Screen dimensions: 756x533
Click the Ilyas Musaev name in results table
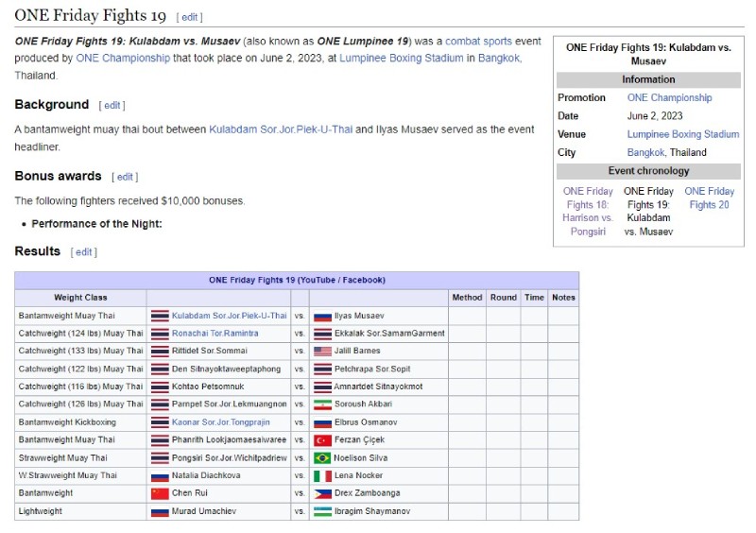359,316
